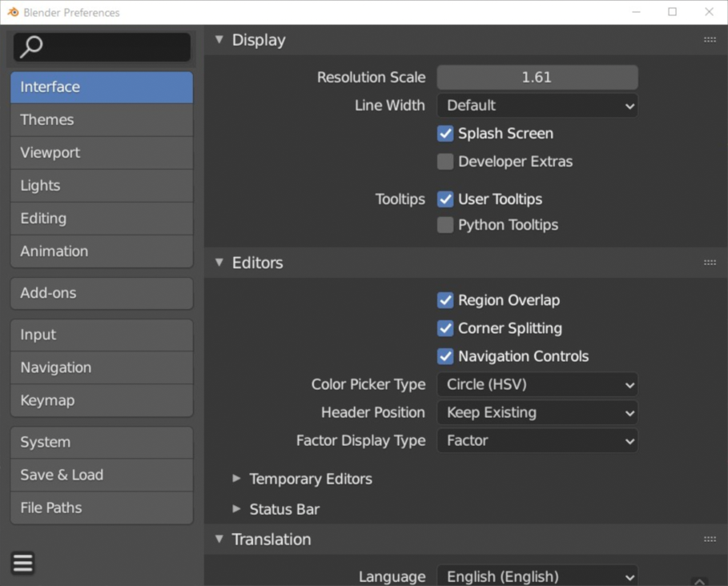Click the Blender logo in title bar
The height and width of the screenshot is (586, 728).
pyautogui.click(x=13, y=12)
